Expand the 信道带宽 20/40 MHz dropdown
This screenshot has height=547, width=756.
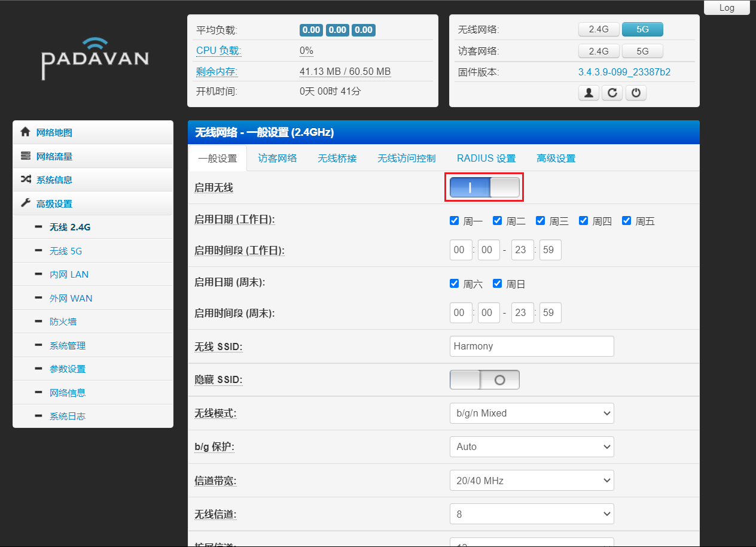(531, 480)
